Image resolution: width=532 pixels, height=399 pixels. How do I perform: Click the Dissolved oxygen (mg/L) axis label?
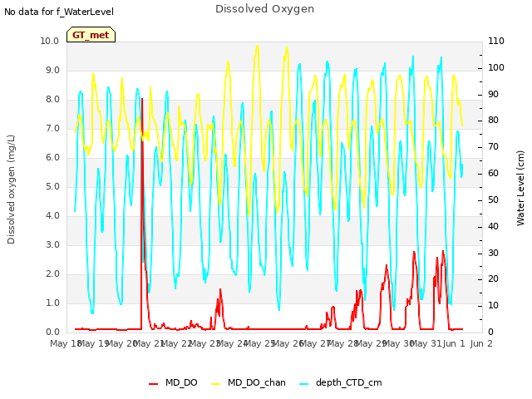tap(11, 190)
